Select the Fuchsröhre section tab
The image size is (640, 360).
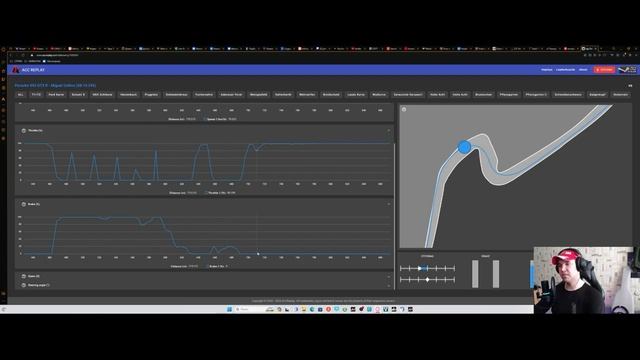pos(204,94)
